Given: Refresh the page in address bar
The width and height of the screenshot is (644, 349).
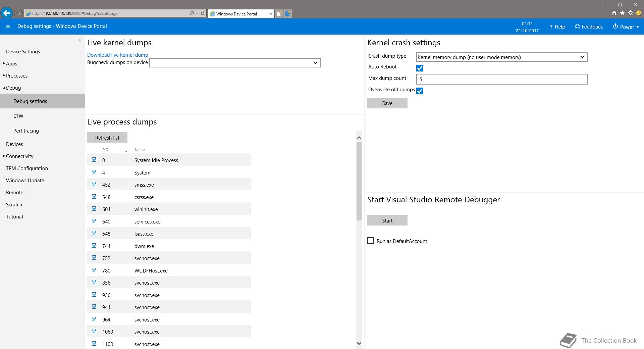Looking at the screenshot, I should point(203,13).
